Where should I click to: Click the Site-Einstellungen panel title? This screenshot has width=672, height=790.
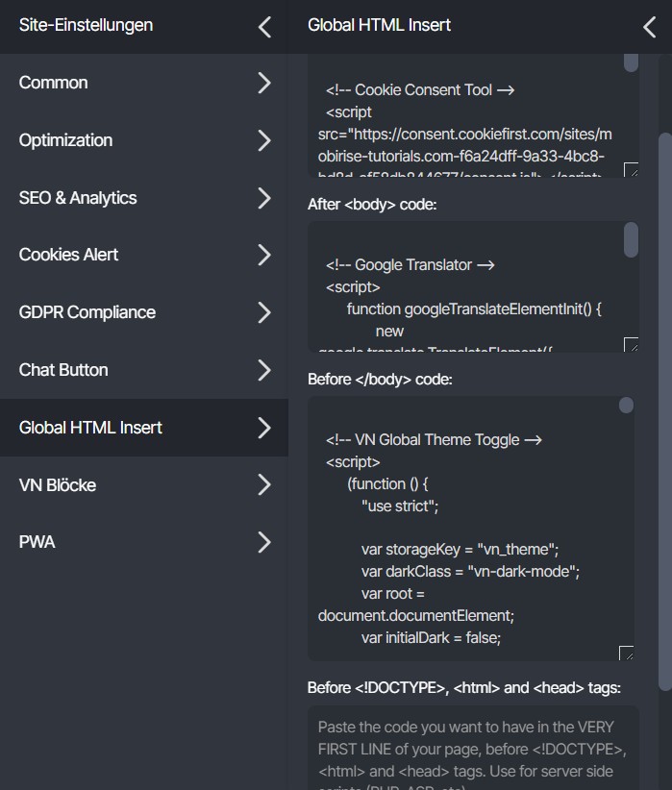point(86,25)
